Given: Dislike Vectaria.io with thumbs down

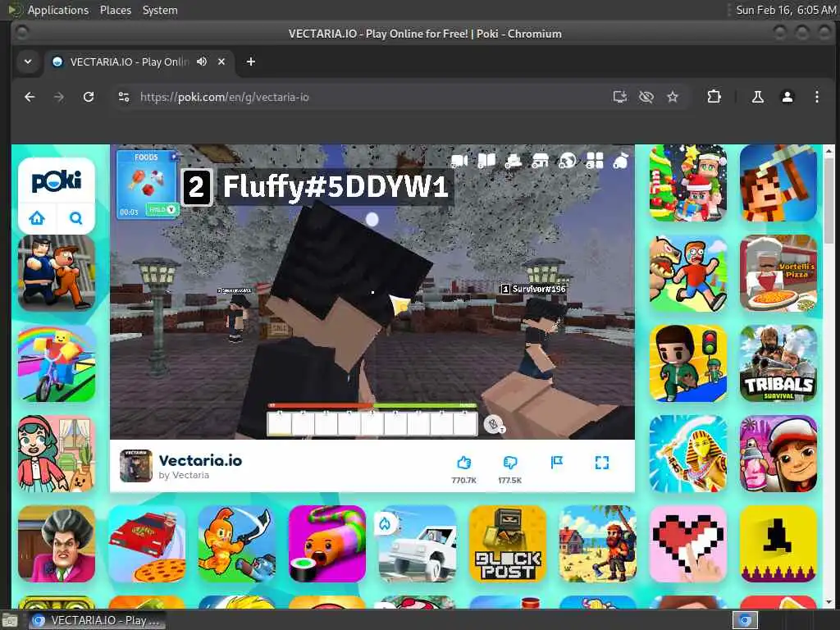Looking at the screenshot, I should [510, 463].
